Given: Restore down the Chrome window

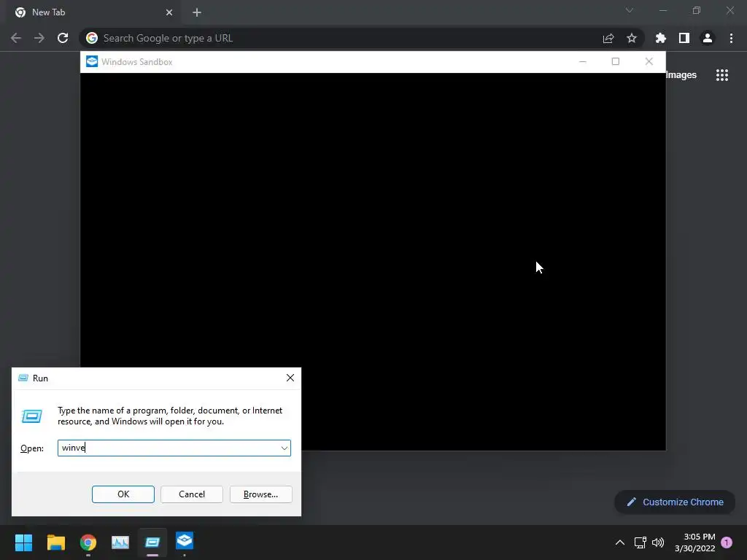Looking at the screenshot, I should coord(697,10).
